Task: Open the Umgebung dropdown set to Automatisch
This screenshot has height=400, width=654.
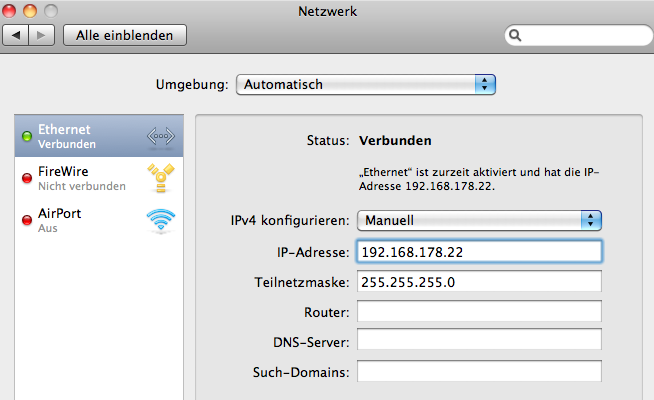Action: pyautogui.click(x=366, y=85)
